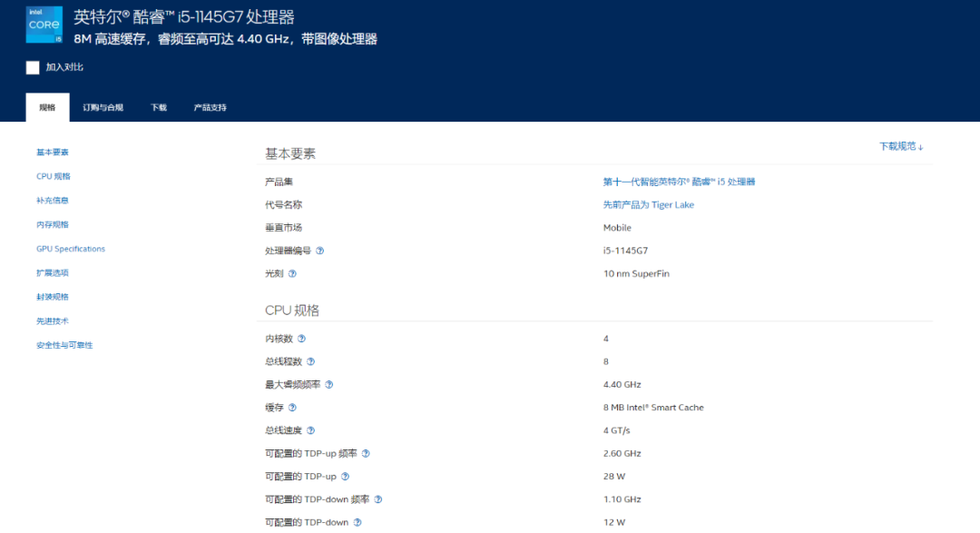Jump to 先进技术 in sidebar
This screenshot has width=980, height=533.
(53, 321)
